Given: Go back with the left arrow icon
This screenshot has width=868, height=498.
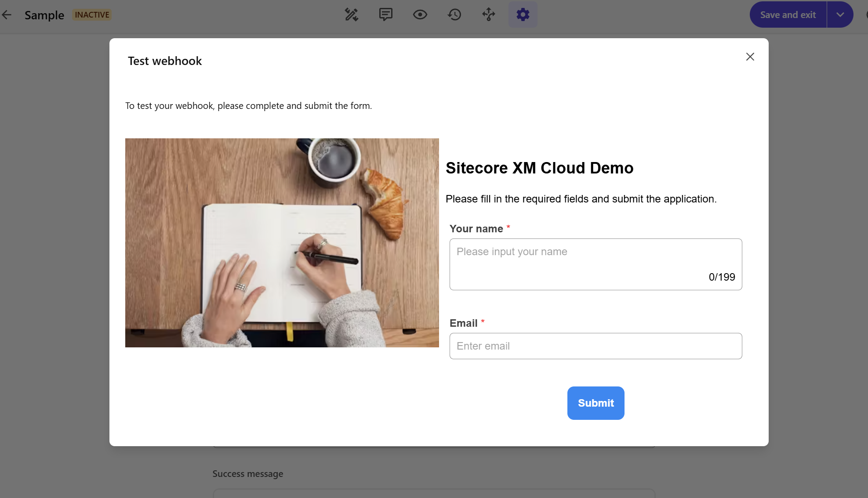Looking at the screenshot, I should (x=7, y=15).
